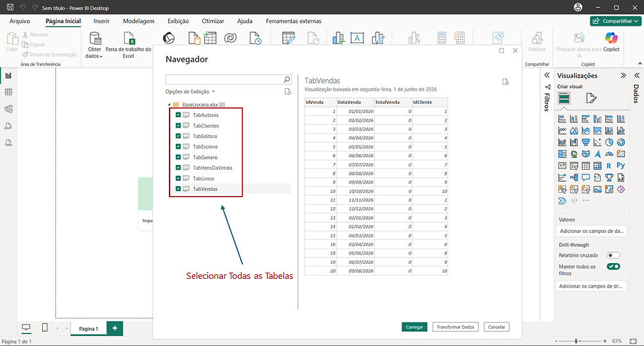Viewport: 644px width, 346px height.
Task: Uncheck the TabLivros checkbox
Action: tap(178, 178)
